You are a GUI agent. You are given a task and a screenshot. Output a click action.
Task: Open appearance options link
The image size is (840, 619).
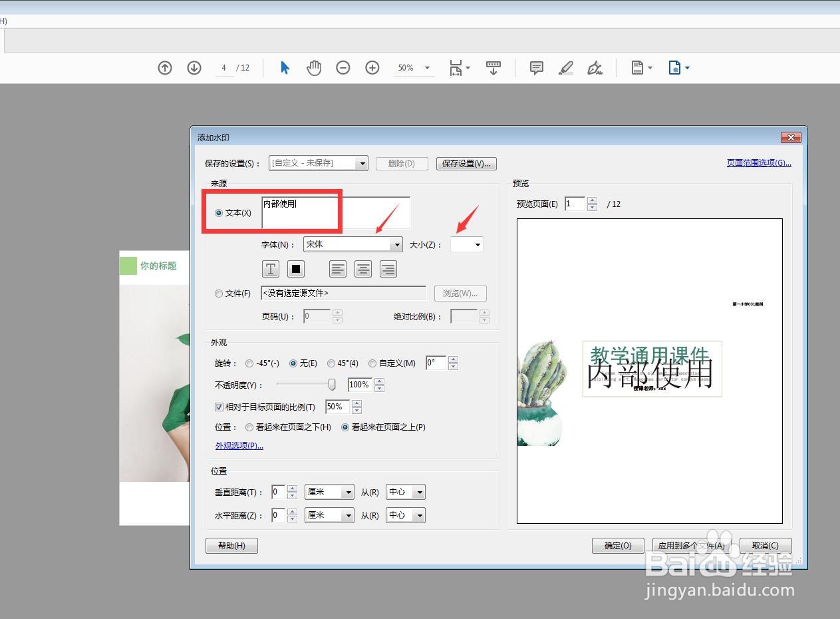click(239, 446)
